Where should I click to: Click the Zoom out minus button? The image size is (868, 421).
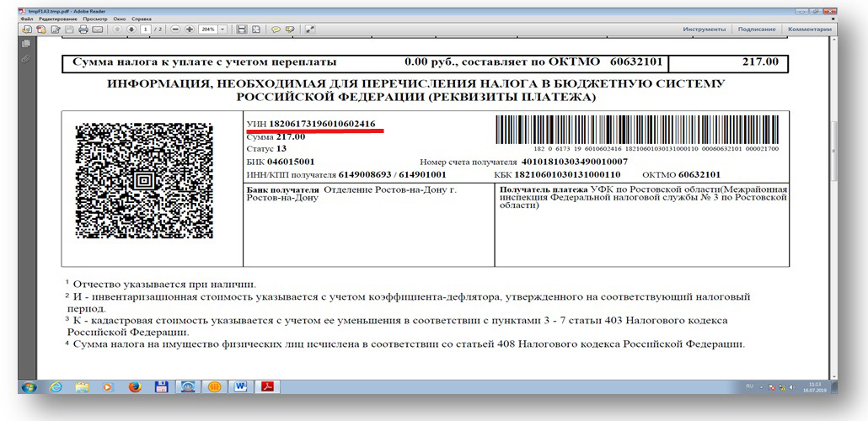point(175,29)
